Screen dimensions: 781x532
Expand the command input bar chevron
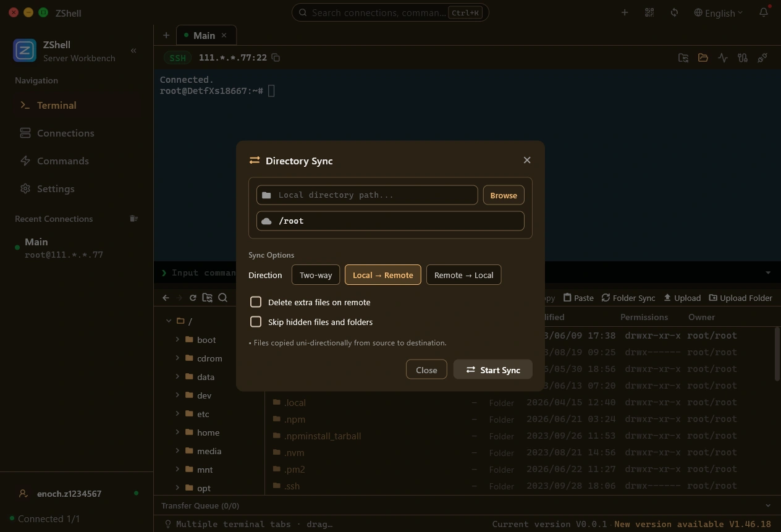(x=768, y=272)
